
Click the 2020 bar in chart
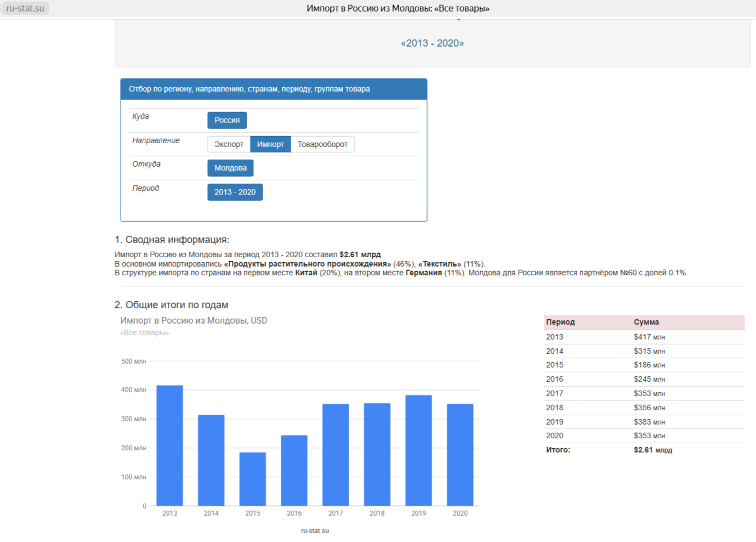point(460,455)
